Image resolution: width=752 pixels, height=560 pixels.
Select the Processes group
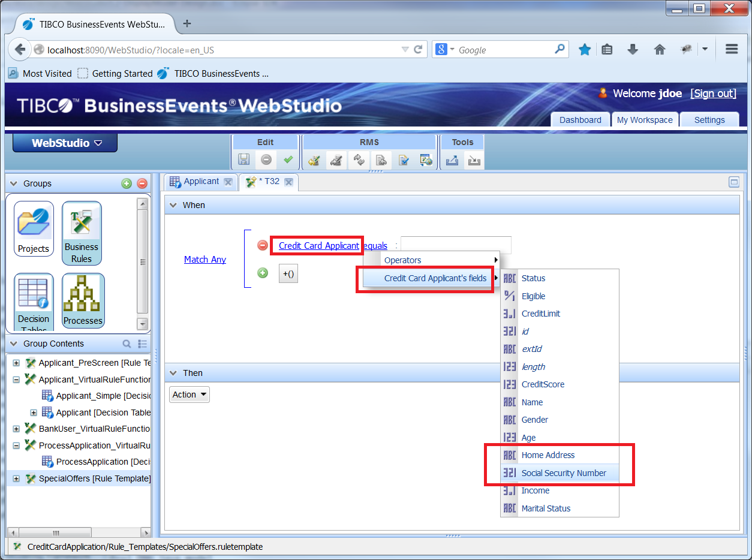point(83,301)
